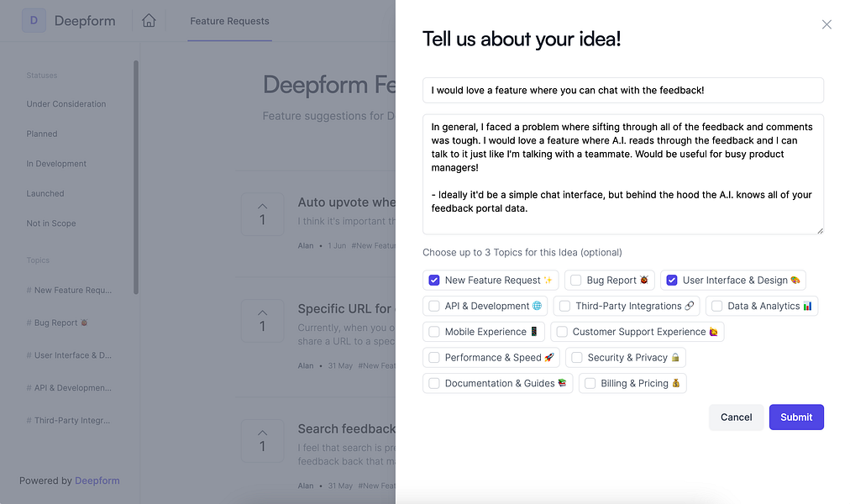
Task: Edit the idea description text area
Action: click(623, 175)
